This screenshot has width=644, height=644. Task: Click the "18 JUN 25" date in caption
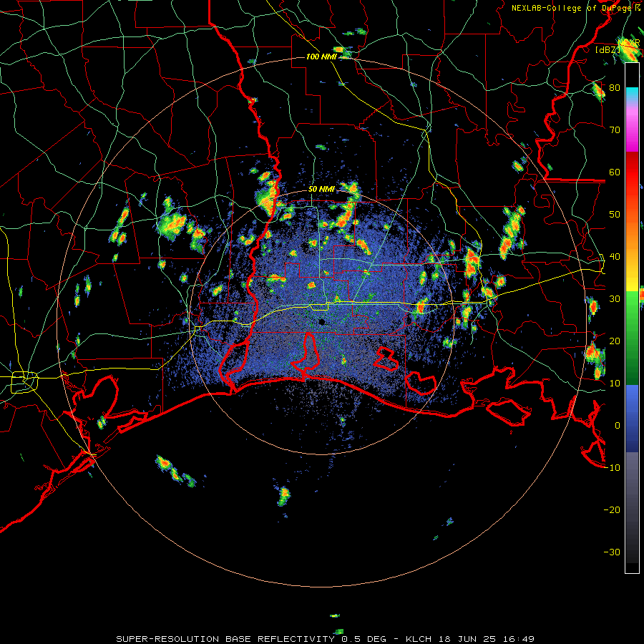(466, 639)
